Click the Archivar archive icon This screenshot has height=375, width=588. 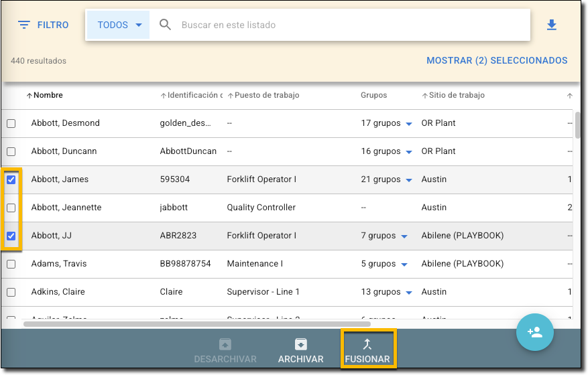click(301, 344)
